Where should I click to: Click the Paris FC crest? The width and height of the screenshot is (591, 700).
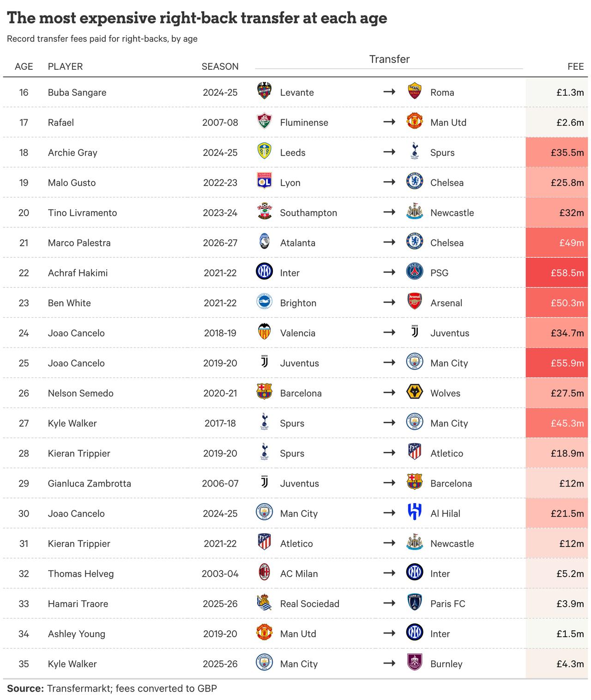[x=415, y=603]
